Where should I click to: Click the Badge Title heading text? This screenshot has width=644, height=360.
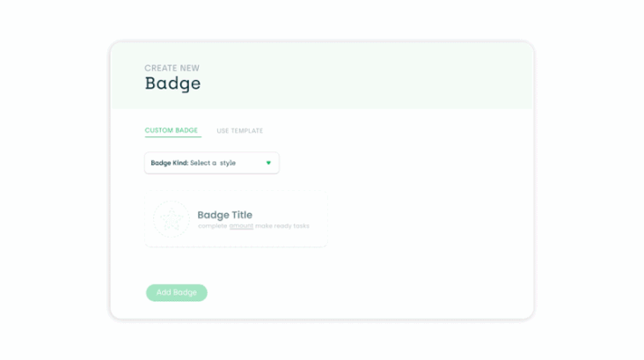click(224, 215)
